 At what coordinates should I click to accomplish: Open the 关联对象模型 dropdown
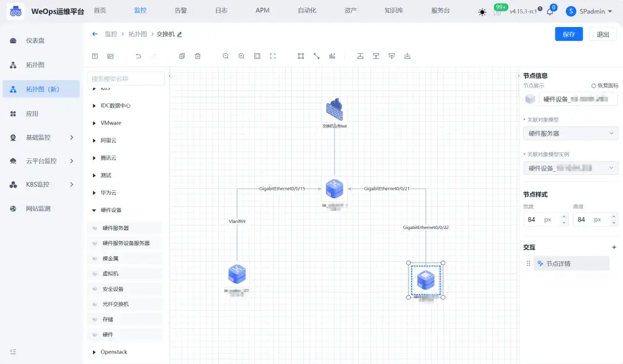(x=571, y=133)
